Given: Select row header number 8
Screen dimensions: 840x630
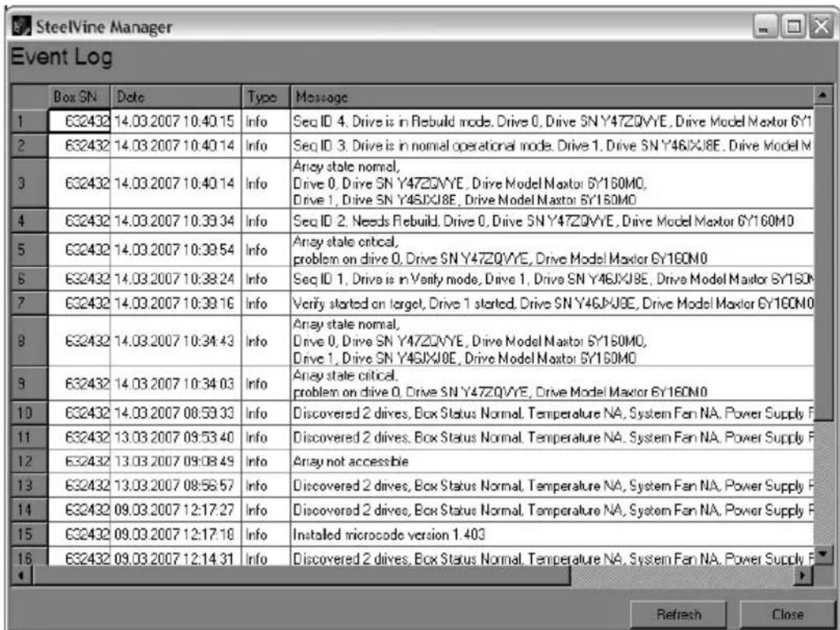Looking at the screenshot, I should click(30, 340).
